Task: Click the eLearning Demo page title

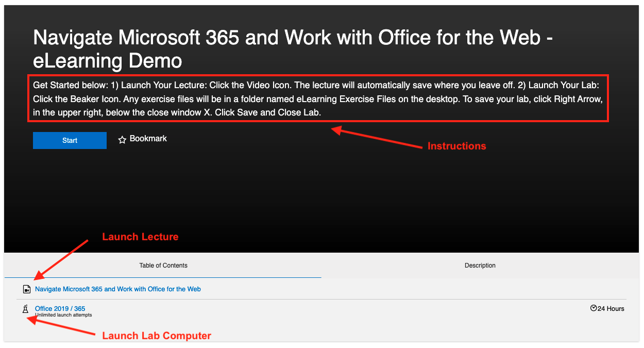Action: tap(293, 49)
